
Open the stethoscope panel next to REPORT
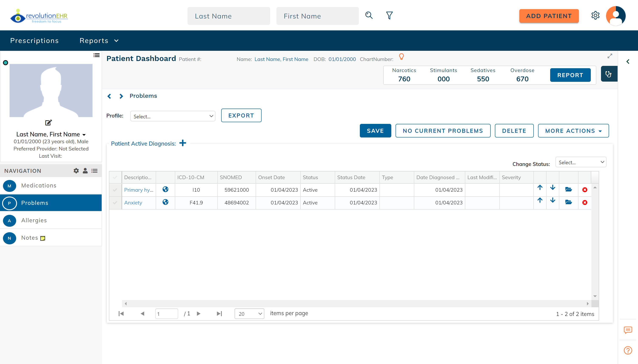[x=608, y=74]
